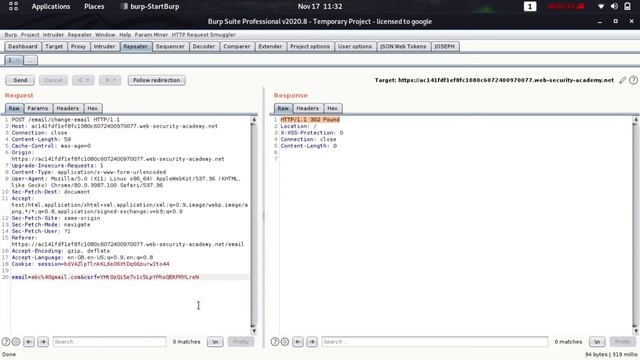The height and width of the screenshot is (360, 640).
Task: Click response search next-match arrow
Action: (312, 342)
